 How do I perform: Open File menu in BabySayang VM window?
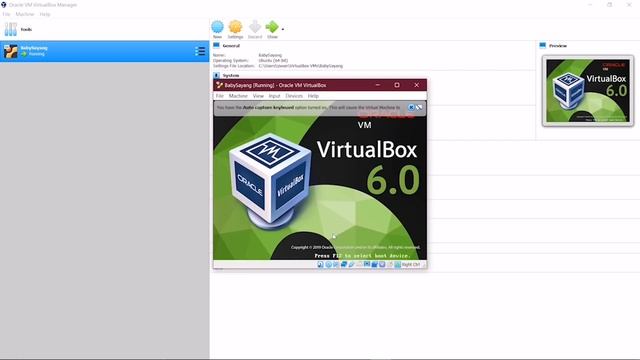click(x=220, y=96)
